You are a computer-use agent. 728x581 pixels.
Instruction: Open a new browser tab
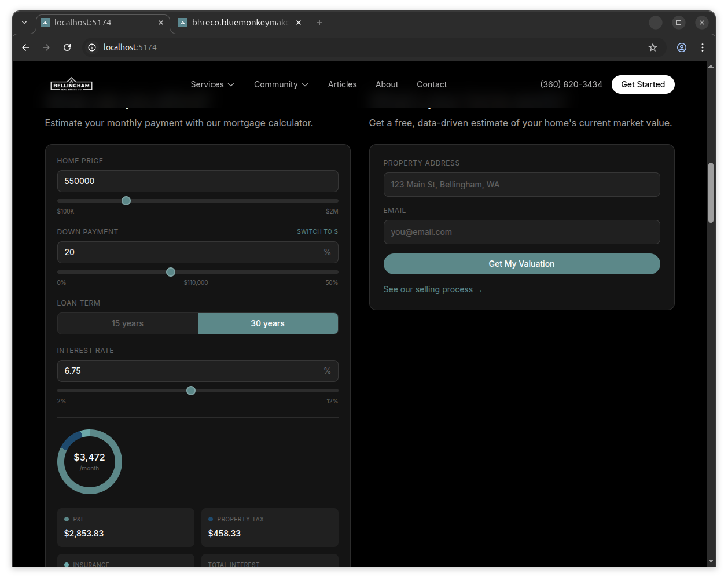click(319, 23)
